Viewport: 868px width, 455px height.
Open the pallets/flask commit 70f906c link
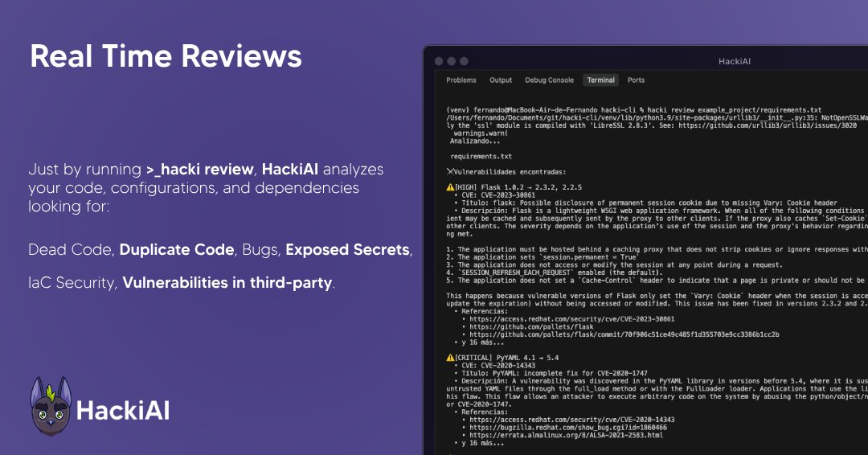[624, 334]
